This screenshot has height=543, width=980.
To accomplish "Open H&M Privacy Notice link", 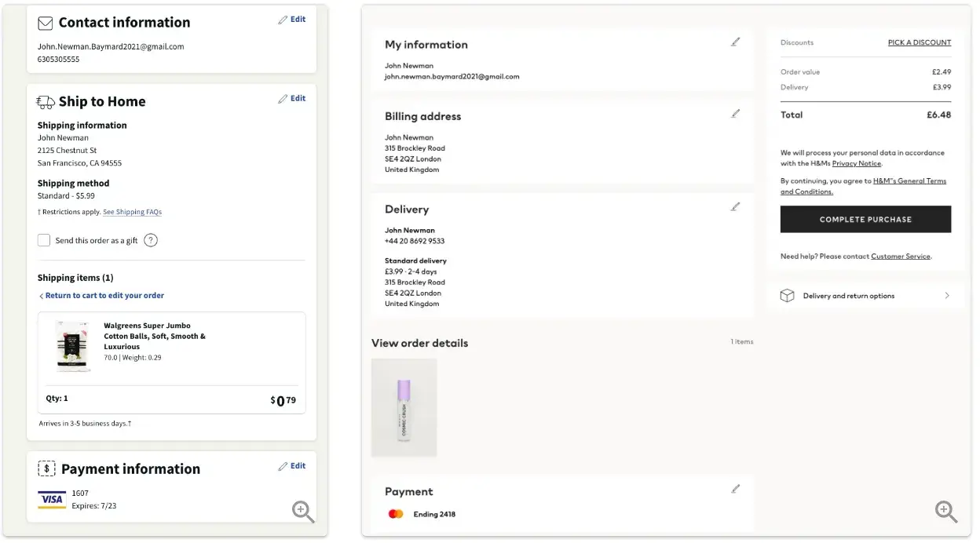I will tap(856, 164).
